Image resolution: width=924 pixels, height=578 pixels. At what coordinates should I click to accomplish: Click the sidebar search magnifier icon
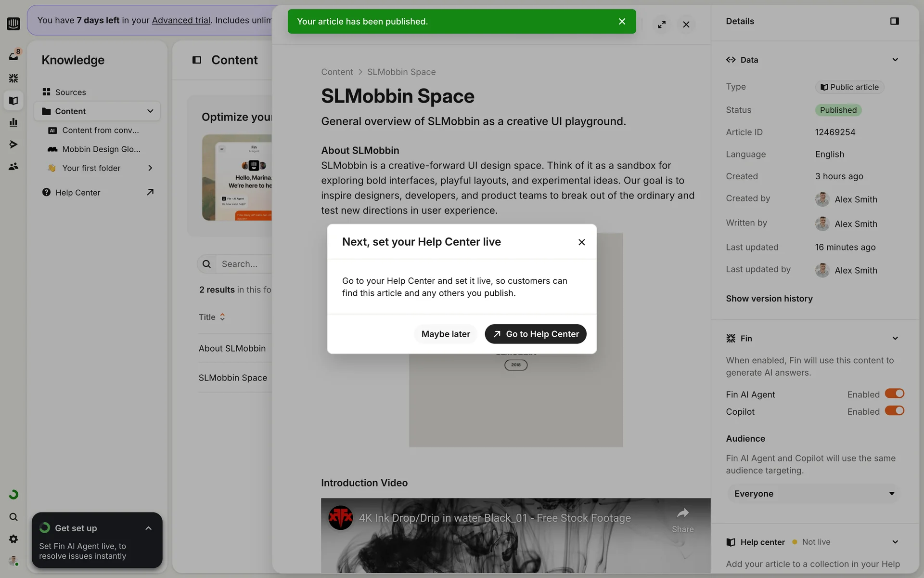pyautogui.click(x=13, y=517)
